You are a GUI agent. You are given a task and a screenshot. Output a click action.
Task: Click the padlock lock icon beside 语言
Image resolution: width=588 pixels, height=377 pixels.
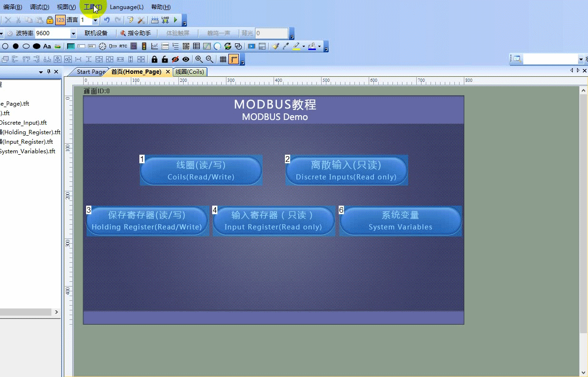click(x=49, y=20)
